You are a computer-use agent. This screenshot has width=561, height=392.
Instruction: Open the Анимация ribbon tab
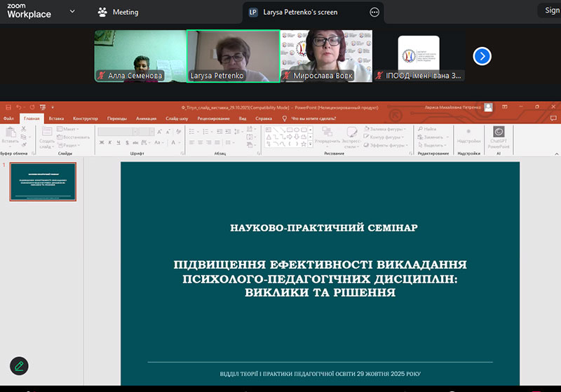147,119
